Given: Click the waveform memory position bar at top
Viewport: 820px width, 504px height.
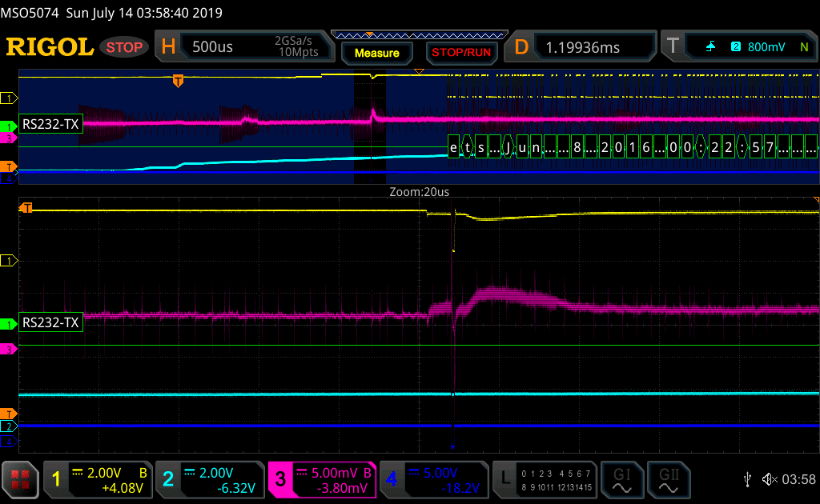Looking at the screenshot, I should tap(418, 34).
